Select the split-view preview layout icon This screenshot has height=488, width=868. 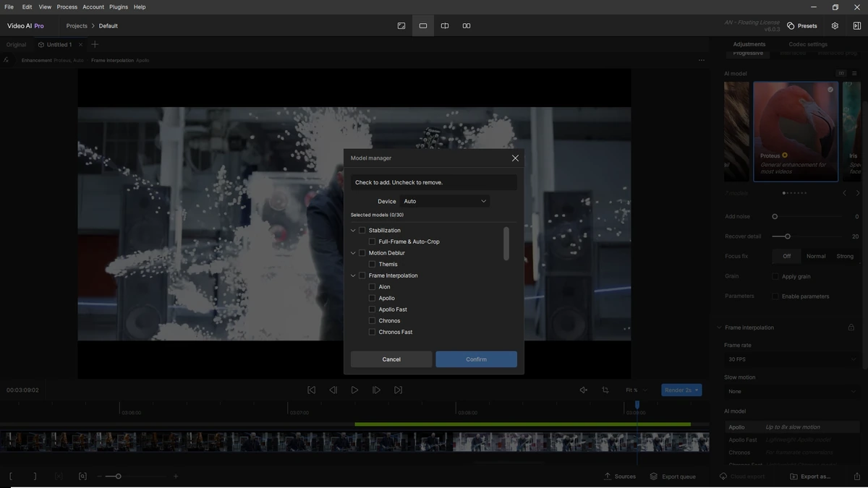445,26
